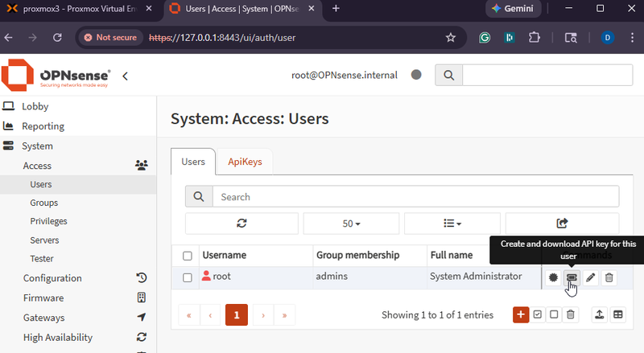This screenshot has height=353, width=644.
Task: Toggle the select-all checkbox in table header
Action: point(188,257)
